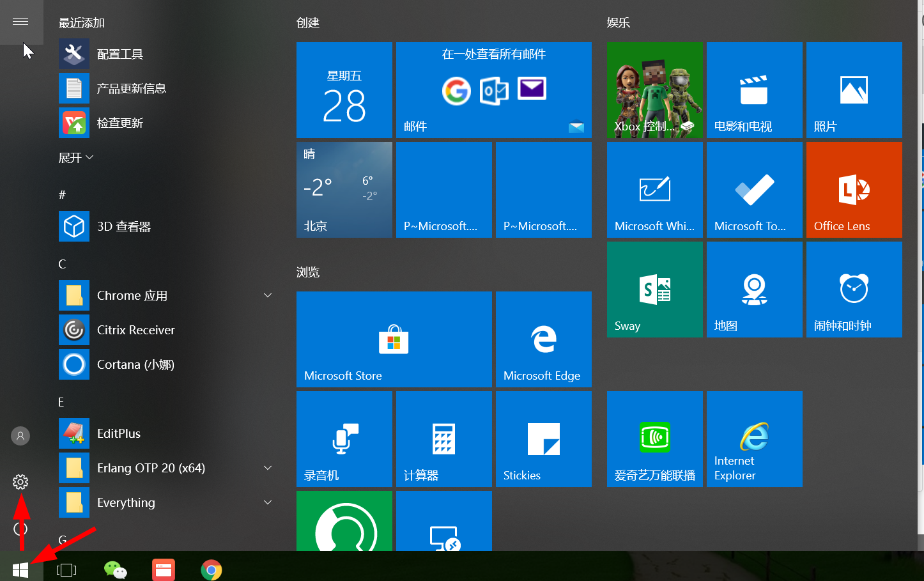Expand the 展开 recently added list
Screen dimensions: 924x581
(76, 157)
